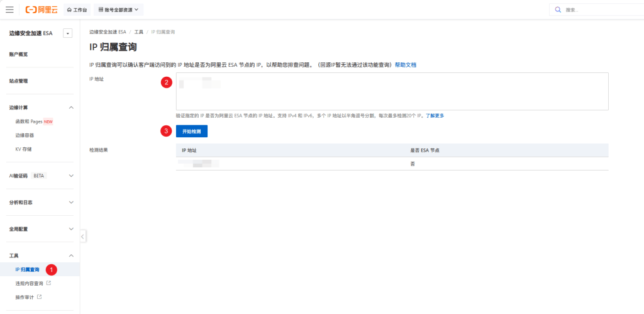The width and height of the screenshot is (644, 314).
Task: Click the sidebar collapse handle arrow
Action: tap(82, 237)
